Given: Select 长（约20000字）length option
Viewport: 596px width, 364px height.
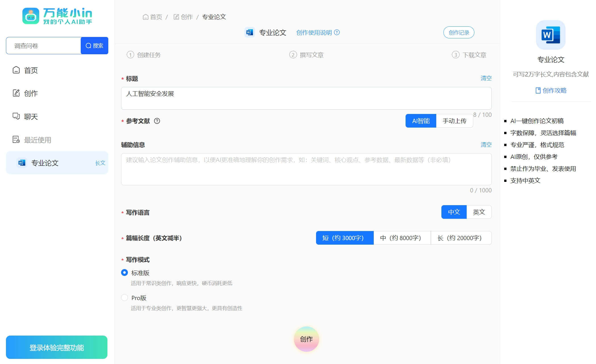Looking at the screenshot, I should click(460, 238).
